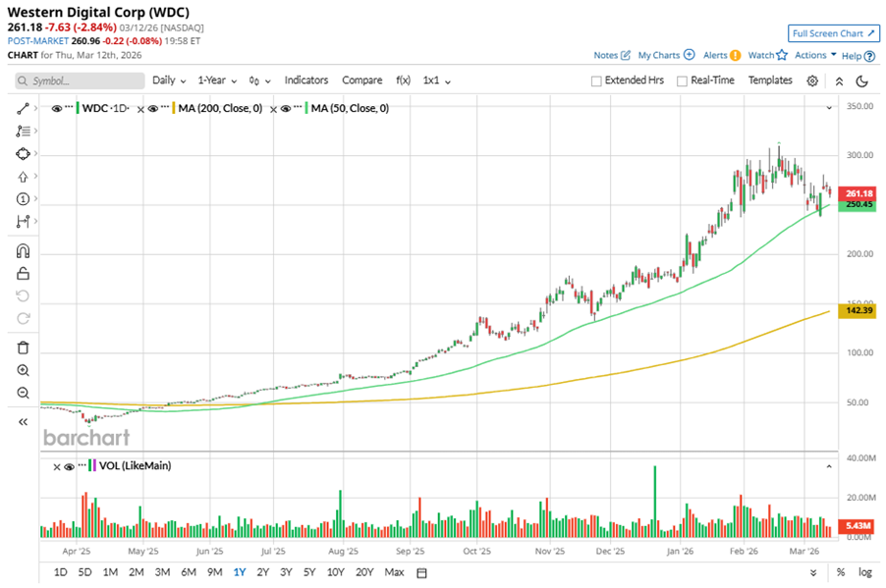
Task: Toggle visibility of WDC main series
Action: coord(57,108)
